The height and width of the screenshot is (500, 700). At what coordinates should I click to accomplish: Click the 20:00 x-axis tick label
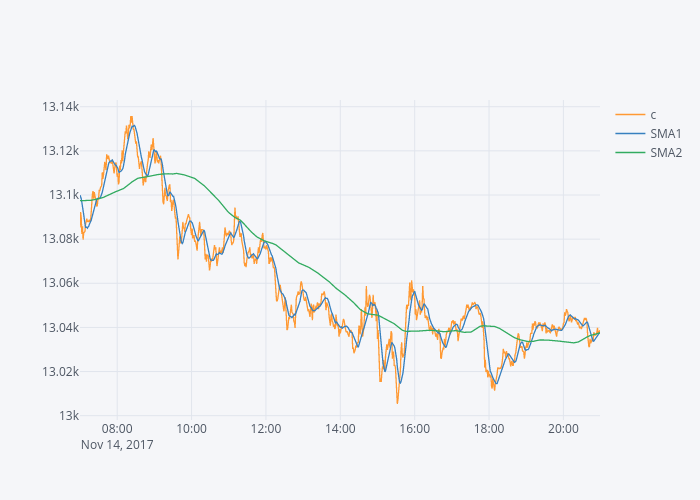coord(563,428)
